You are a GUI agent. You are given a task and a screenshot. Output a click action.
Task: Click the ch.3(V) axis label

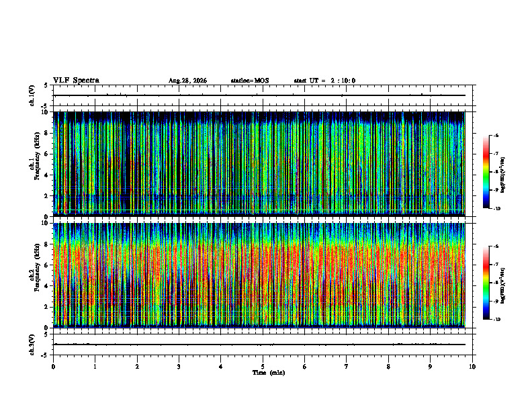(x=32, y=345)
